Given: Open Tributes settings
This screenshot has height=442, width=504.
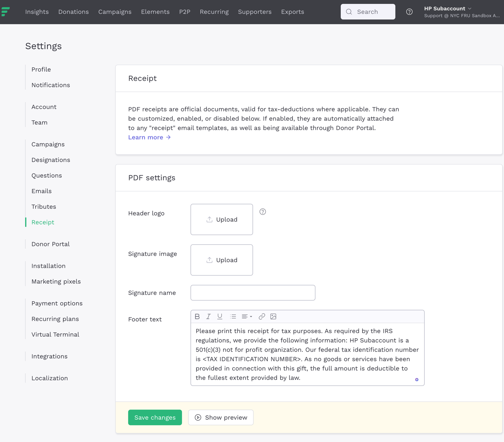Looking at the screenshot, I should click(44, 207).
